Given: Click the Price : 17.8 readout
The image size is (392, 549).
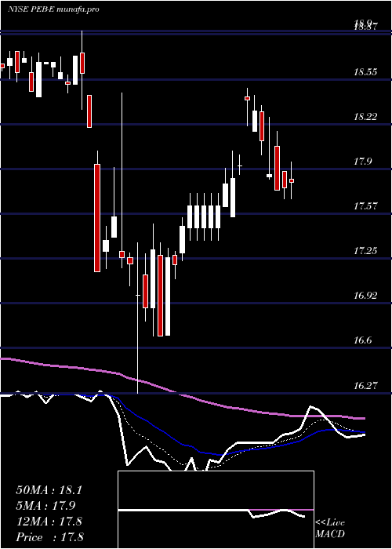Looking at the screenshot, I should (x=49, y=537).
